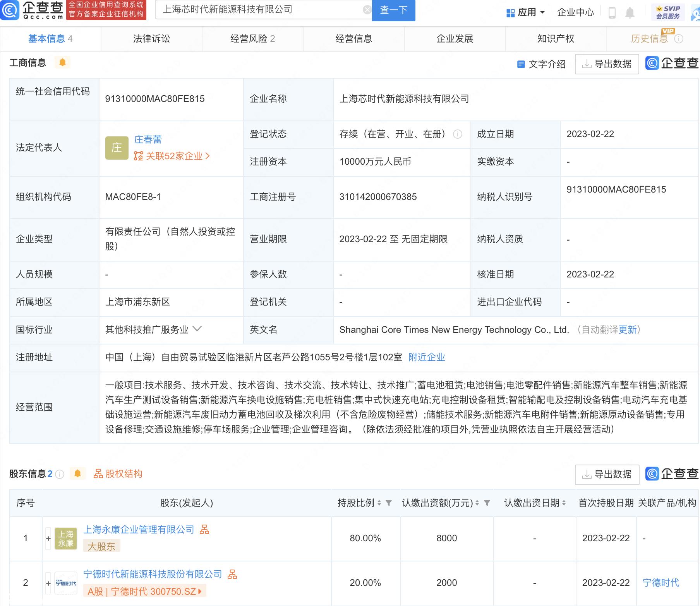
Task: Click the 大股东 major shareholder tag
Action: (101, 546)
